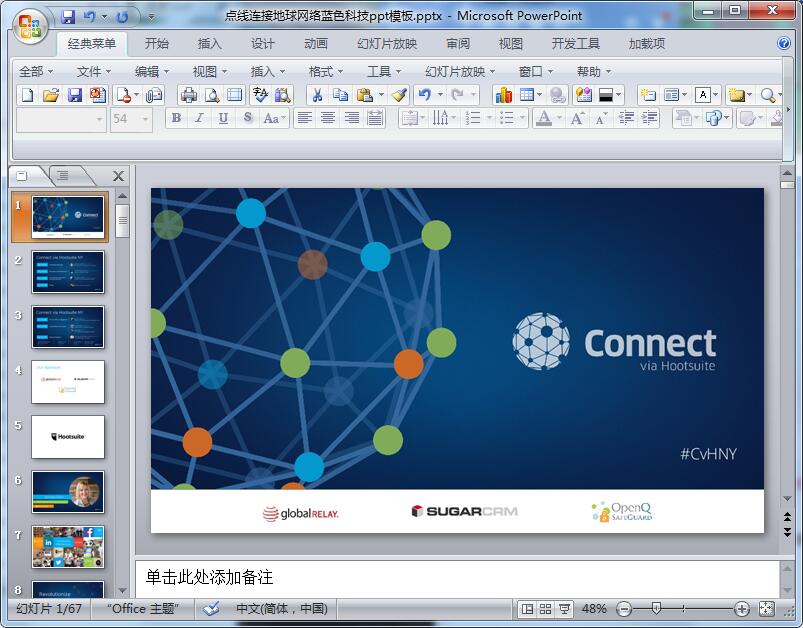Toggle Center alignment
The height and width of the screenshot is (628, 803).
click(328, 119)
